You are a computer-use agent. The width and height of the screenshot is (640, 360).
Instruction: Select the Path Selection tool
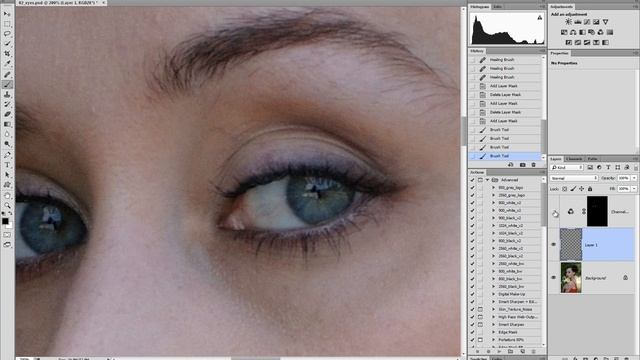pyautogui.click(x=7, y=175)
